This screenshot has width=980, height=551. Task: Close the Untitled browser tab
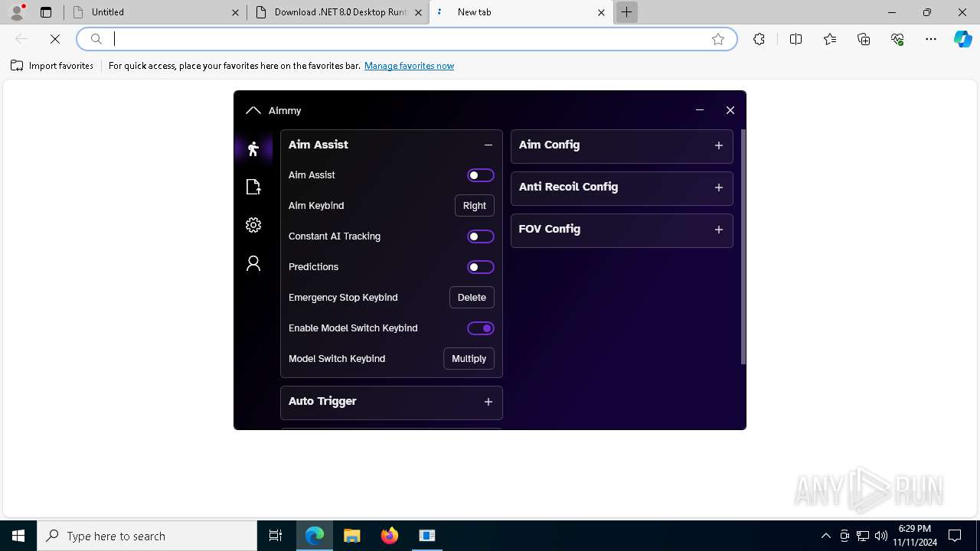(x=235, y=12)
